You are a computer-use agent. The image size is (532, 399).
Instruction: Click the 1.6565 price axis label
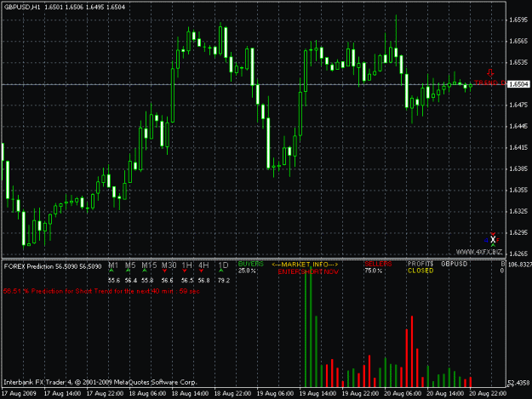518,42
